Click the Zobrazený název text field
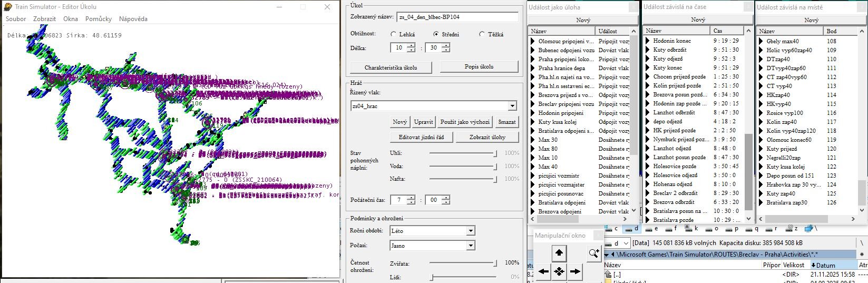This screenshot has width=868, height=283. click(x=457, y=17)
